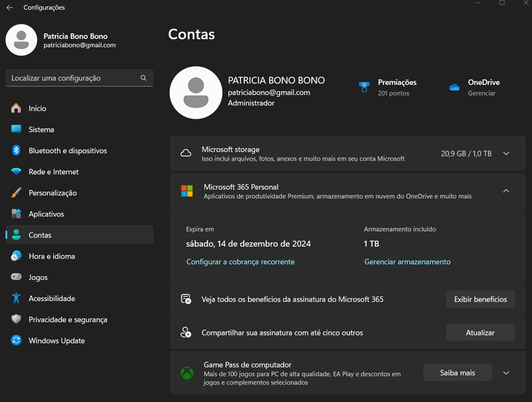Image resolution: width=532 pixels, height=402 pixels.
Task: Expand the Game Pass de computador chevron
Action: 506,373
